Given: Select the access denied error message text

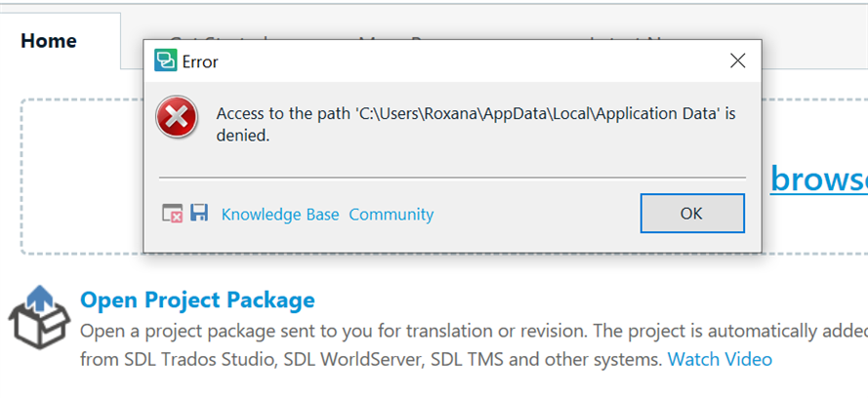Looking at the screenshot, I should 476,125.
